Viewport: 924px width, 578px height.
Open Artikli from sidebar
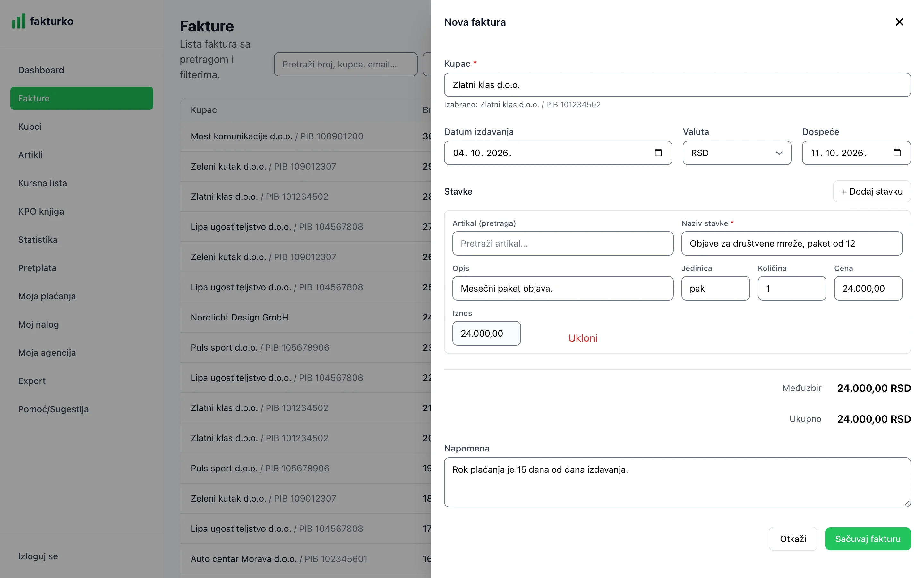[82, 155]
